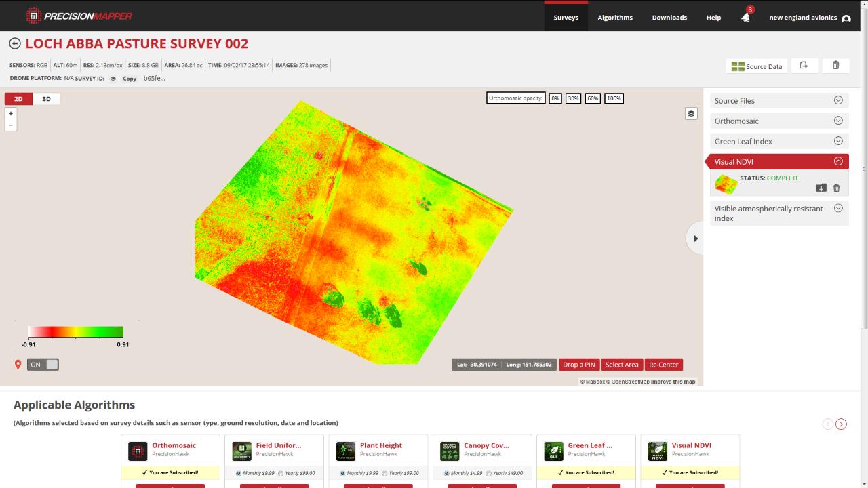Click Select Area button
Screen dimensions: 868x488
pos(622,365)
